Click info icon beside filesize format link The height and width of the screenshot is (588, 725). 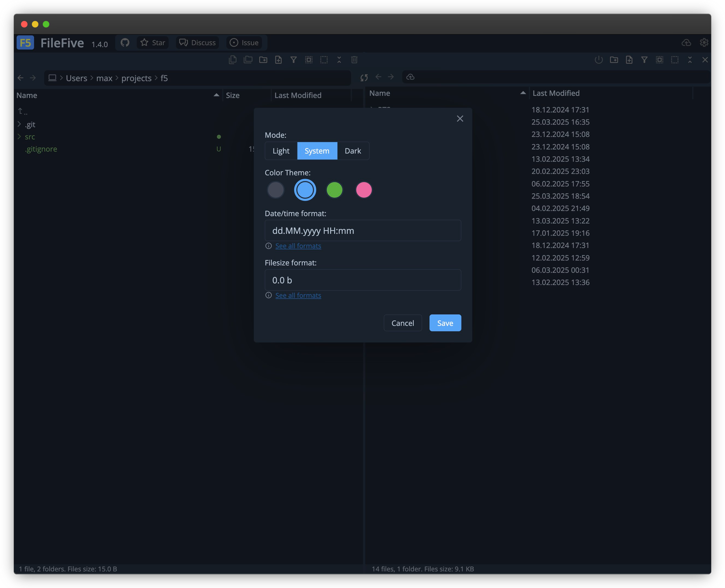[268, 295]
